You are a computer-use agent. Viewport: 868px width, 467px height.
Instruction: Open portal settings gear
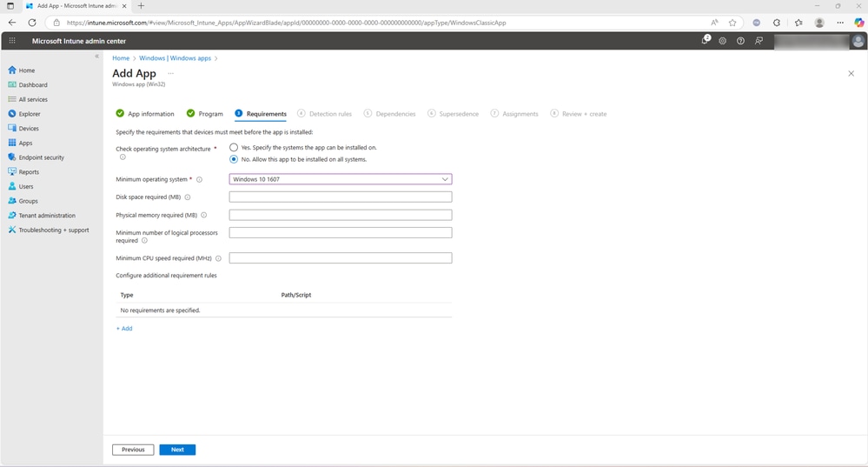click(x=722, y=41)
